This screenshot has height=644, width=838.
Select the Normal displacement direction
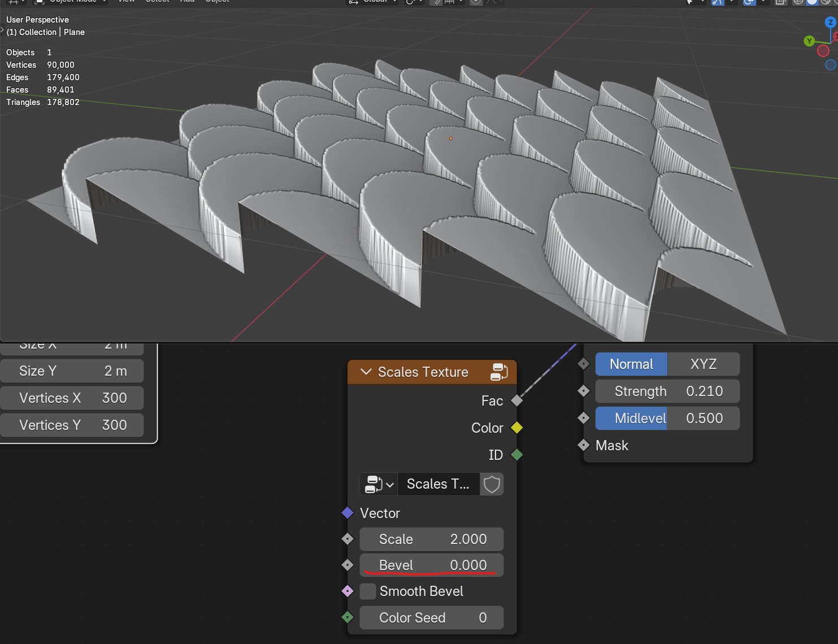click(631, 364)
